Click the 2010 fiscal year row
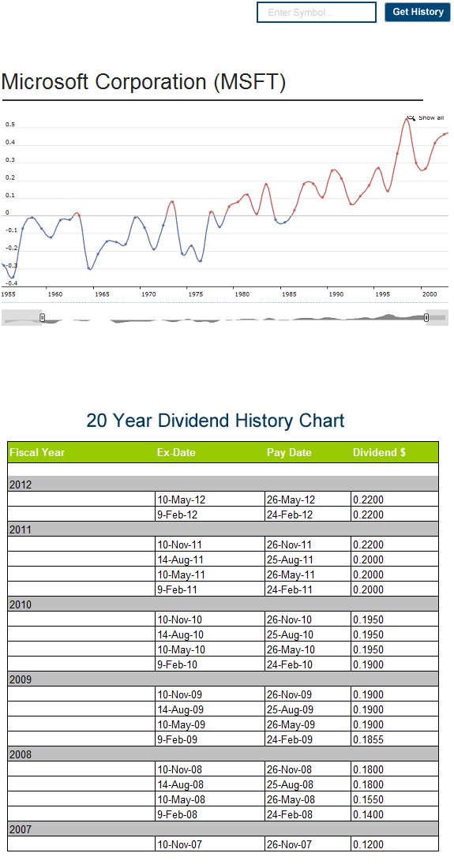 [223, 604]
